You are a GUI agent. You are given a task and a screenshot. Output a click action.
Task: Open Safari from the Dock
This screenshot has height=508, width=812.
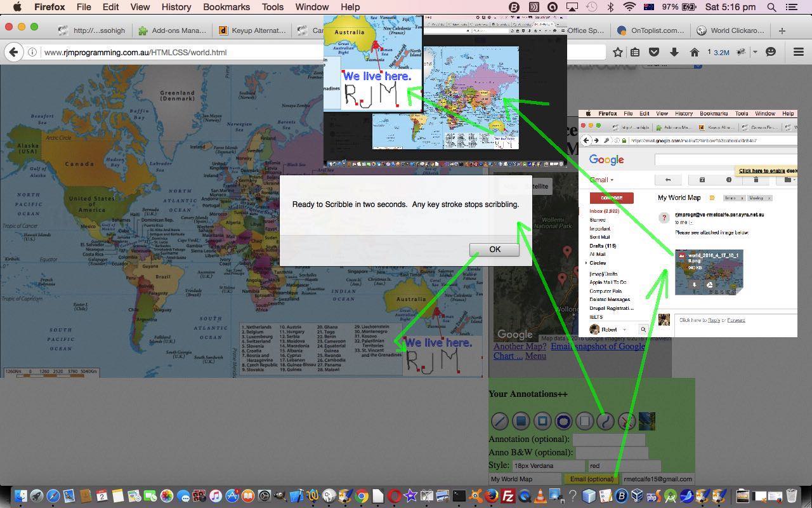(x=53, y=496)
